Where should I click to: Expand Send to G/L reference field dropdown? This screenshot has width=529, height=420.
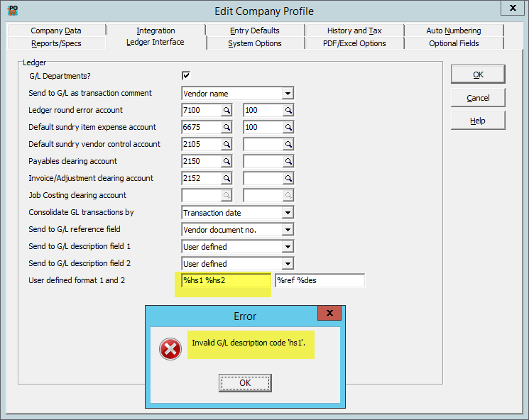point(288,230)
